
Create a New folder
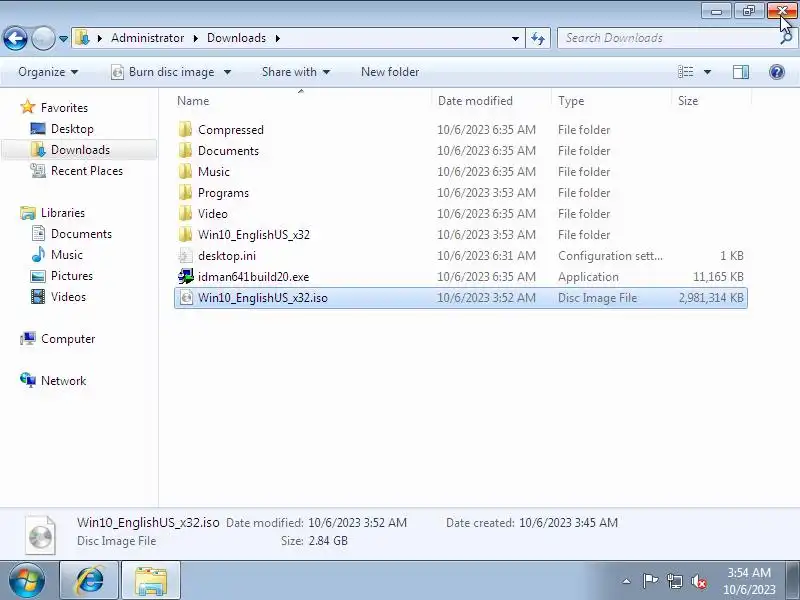pos(390,72)
